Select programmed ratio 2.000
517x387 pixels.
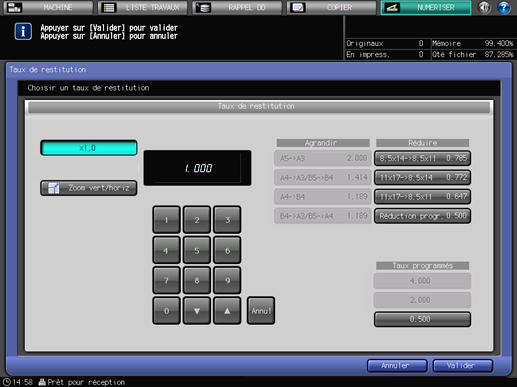click(x=422, y=300)
